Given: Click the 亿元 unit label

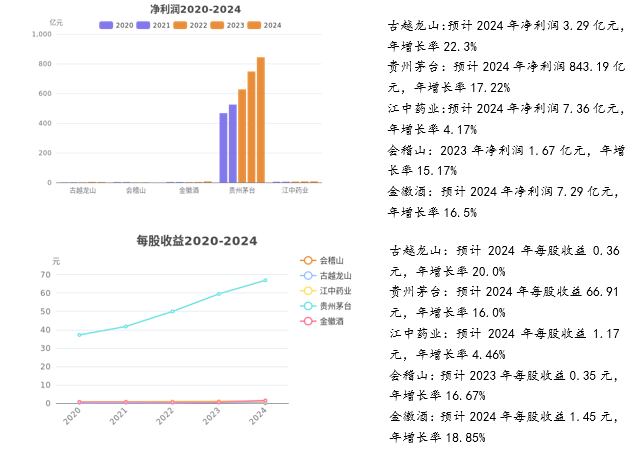Looking at the screenshot, I should click(56, 22).
